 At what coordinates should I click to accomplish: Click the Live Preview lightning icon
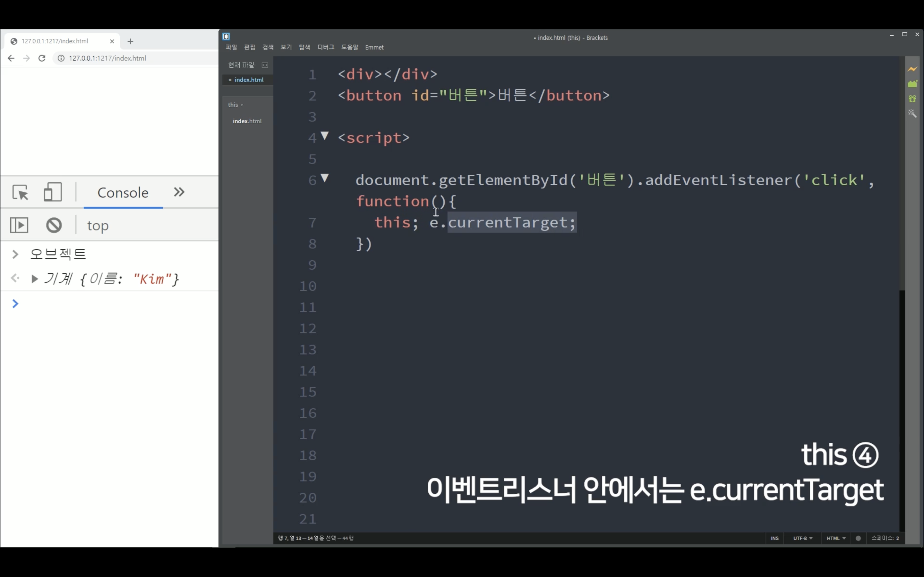point(912,69)
